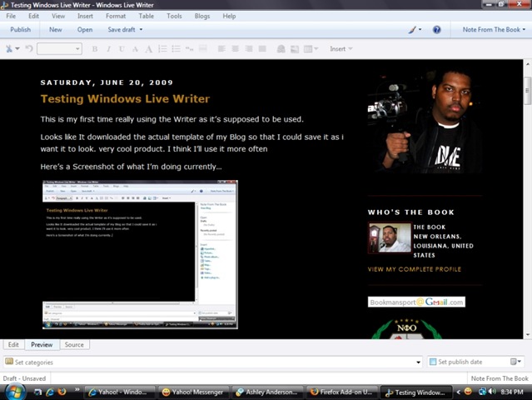Click the blockquote icon

[189, 49]
